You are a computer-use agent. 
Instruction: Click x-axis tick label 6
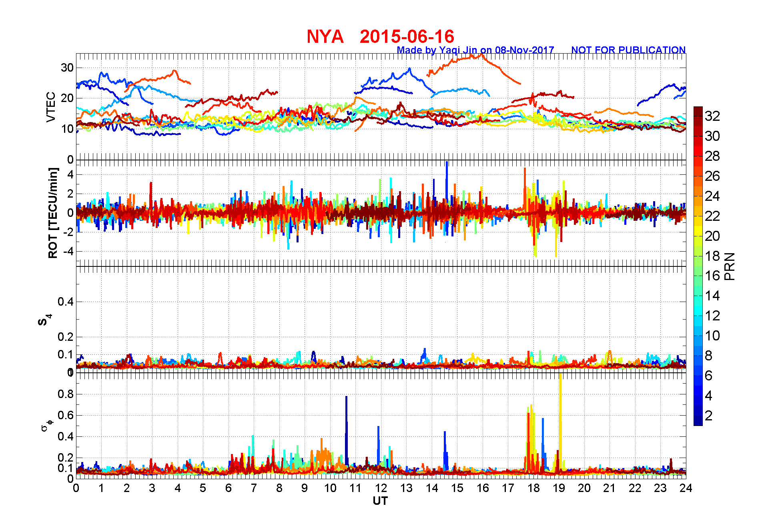point(229,488)
